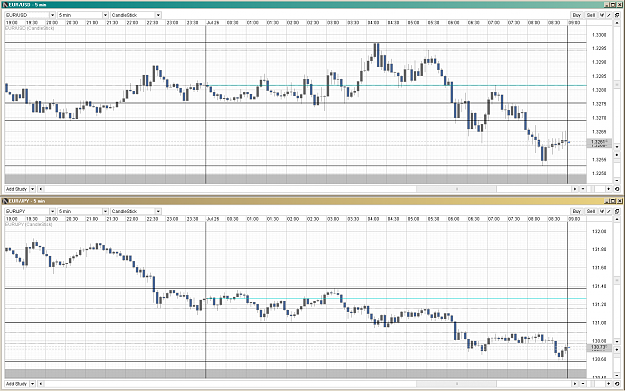Click the reset zoom icon at bottom-right of EUR/USD
Image resolution: width=625 pixels, height=391 pixels.
tap(617, 189)
